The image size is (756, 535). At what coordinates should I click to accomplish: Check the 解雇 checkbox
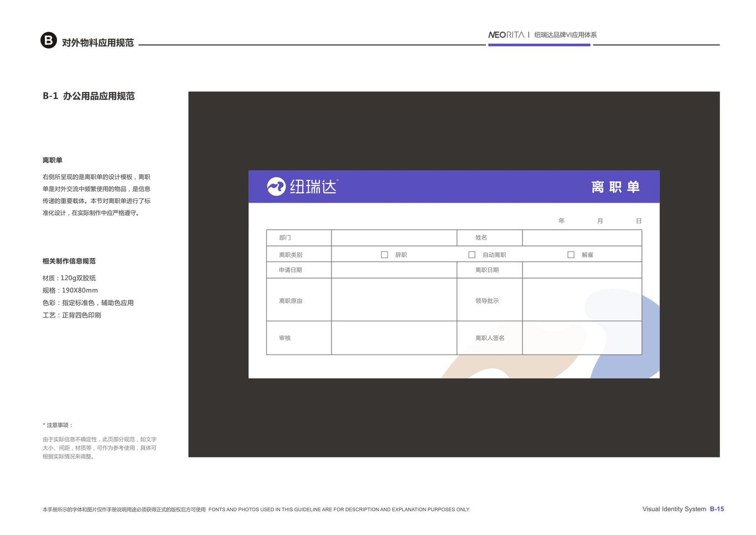571,255
